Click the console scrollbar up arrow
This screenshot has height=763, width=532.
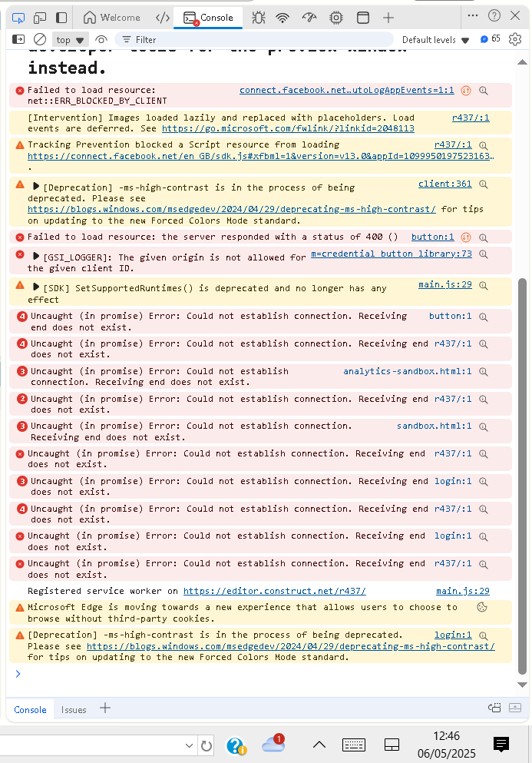pos(522,61)
